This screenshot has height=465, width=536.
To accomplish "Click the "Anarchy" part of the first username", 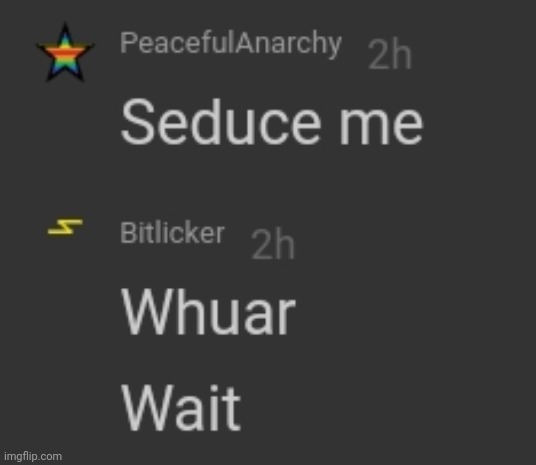I will 289,44.
